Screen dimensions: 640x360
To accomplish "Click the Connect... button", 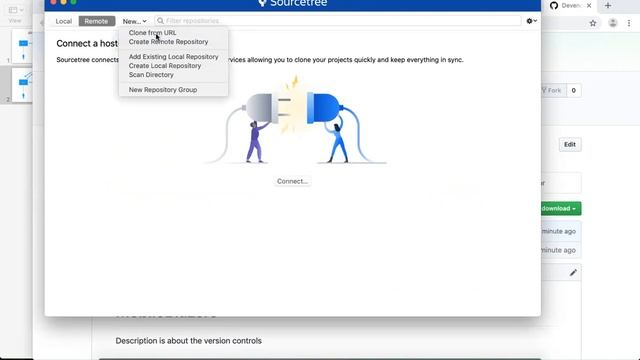I will [x=292, y=181].
